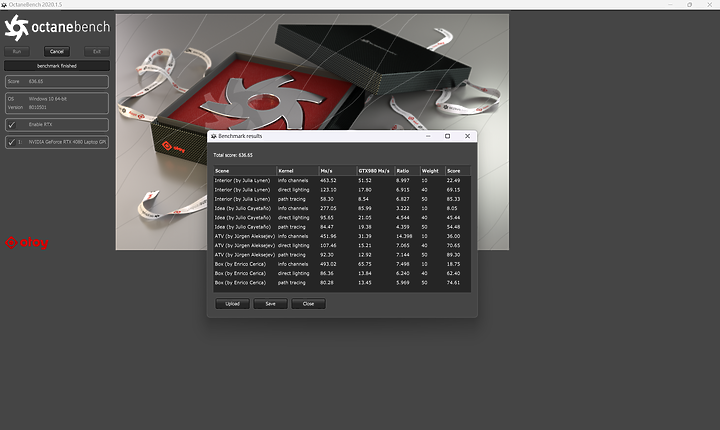Minimize the Benchmark results dialog
The height and width of the screenshot is (430, 720).
click(x=428, y=136)
